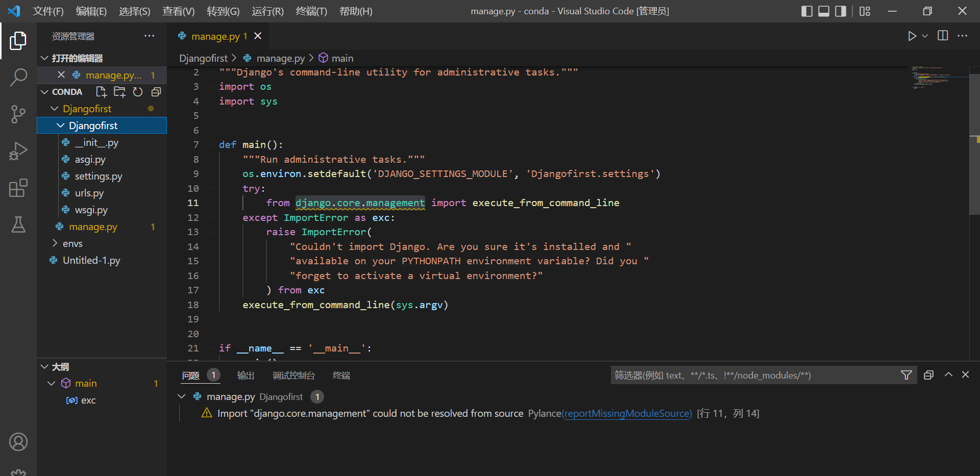980x476 pixels.
Task: Open the Terminal menu (终端)
Action: tap(311, 11)
